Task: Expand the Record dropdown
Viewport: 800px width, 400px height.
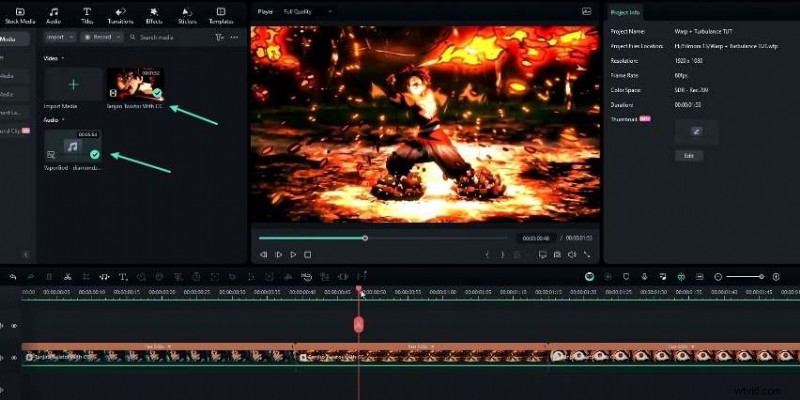Action: pos(101,37)
